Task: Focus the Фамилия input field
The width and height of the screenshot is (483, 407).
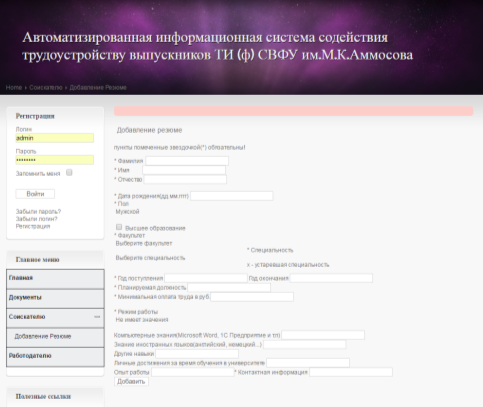Action: [187, 161]
